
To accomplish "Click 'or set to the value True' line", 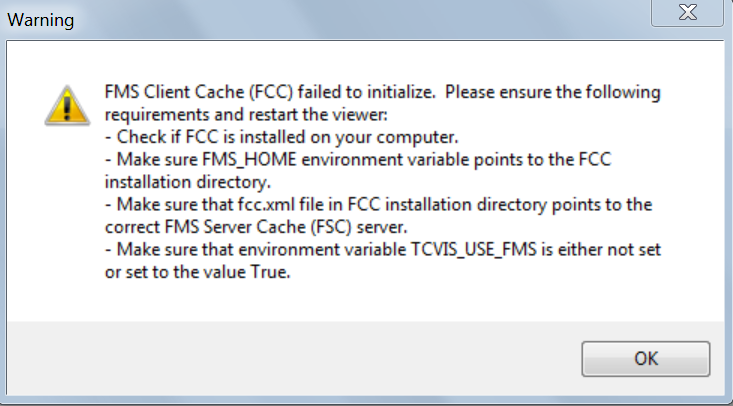I will point(198,272).
